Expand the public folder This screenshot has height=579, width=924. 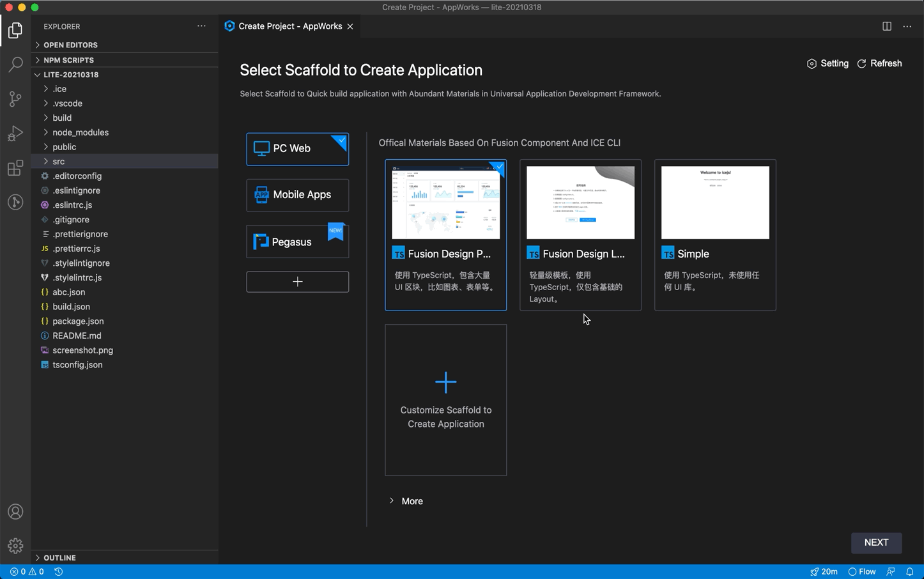pos(125,147)
